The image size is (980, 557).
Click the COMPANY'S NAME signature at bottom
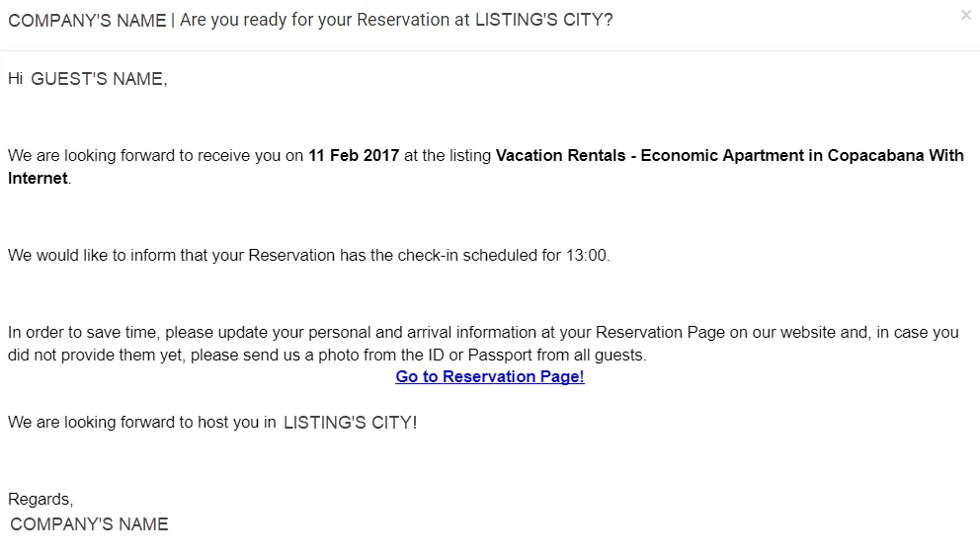pyautogui.click(x=89, y=523)
